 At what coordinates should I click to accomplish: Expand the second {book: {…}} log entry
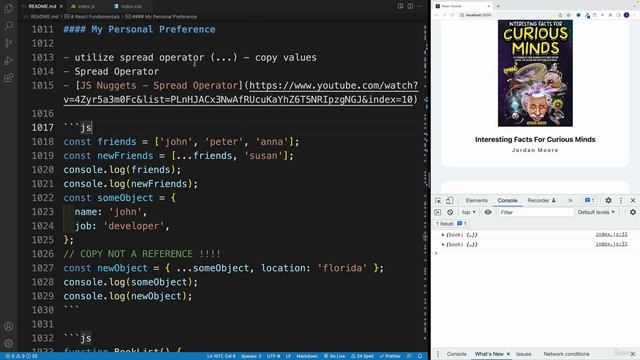pos(443,244)
